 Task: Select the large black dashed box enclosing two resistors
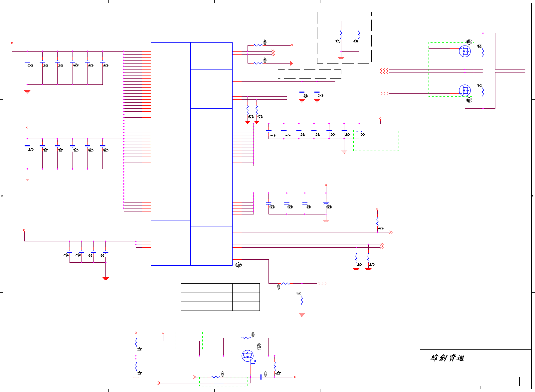point(344,38)
